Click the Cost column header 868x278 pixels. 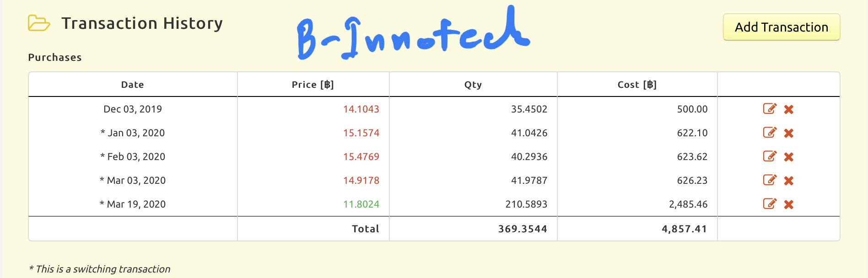[x=637, y=85]
